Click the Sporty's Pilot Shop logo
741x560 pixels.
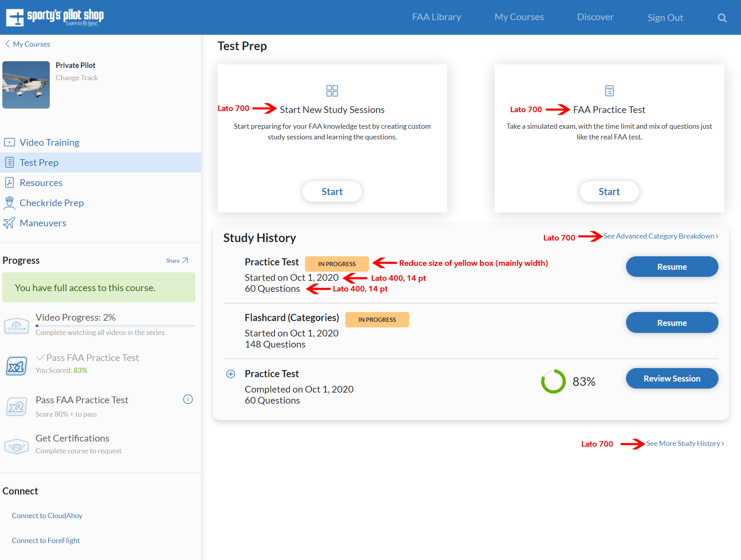click(55, 17)
